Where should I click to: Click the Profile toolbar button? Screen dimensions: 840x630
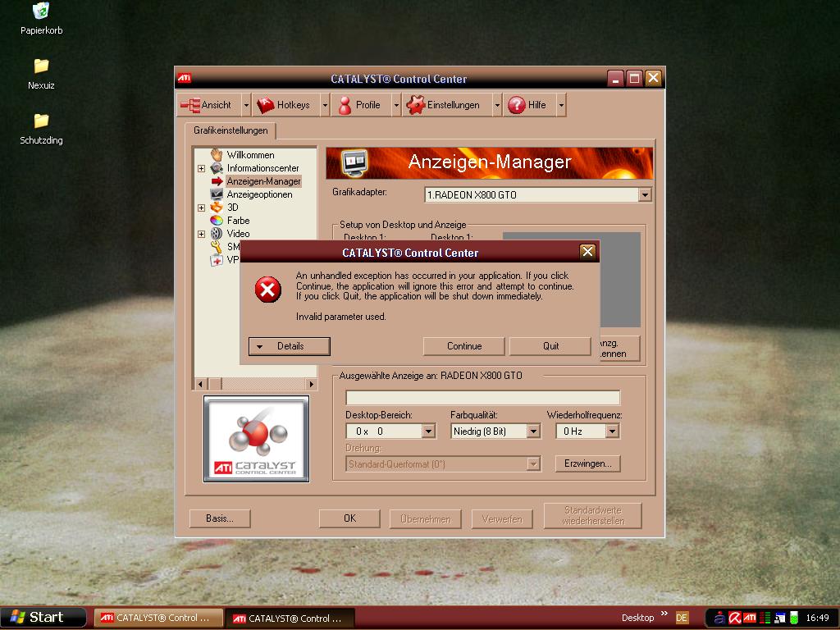pos(361,105)
